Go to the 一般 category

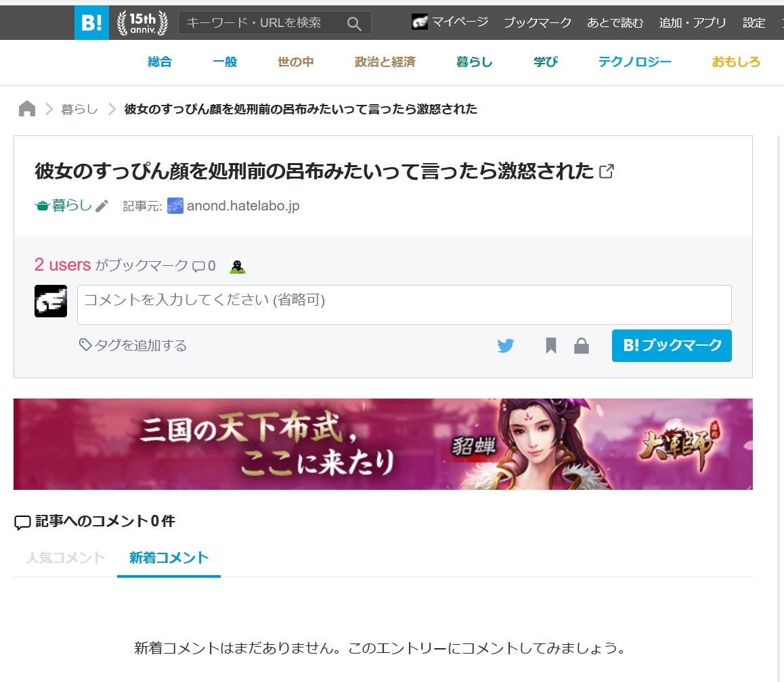[x=225, y=62]
